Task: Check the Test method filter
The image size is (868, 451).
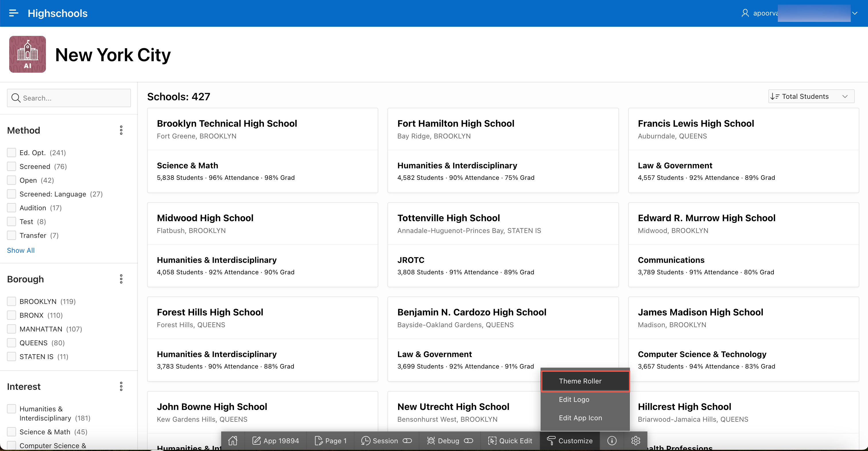Action: (11, 222)
